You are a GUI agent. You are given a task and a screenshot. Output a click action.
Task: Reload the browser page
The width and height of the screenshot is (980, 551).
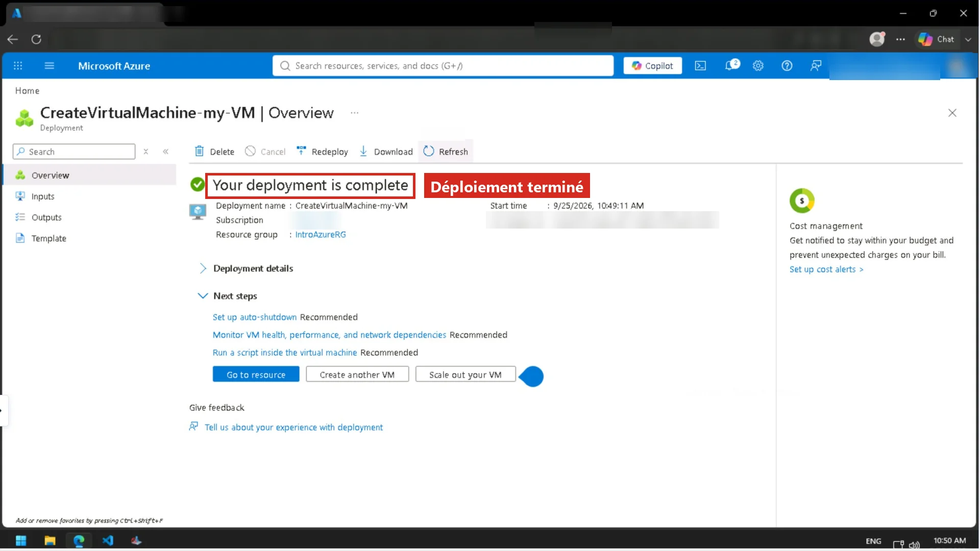click(x=36, y=39)
